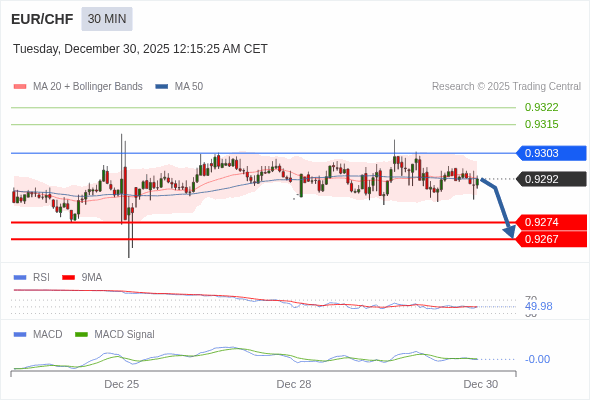Click the RSI value 49.98
The width and height of the screenshot is (590, 400).
pyautogui.click(x=538, y=306)
